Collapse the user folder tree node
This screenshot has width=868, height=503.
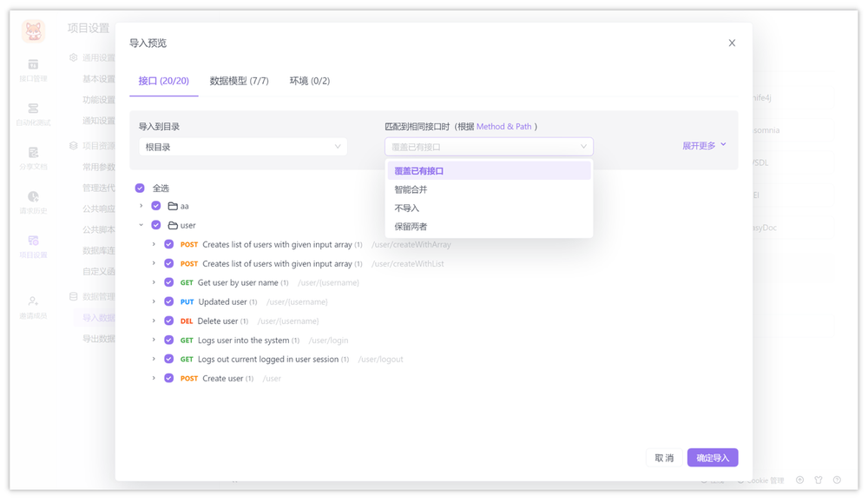pyautogui.click(x=141, y=224)
